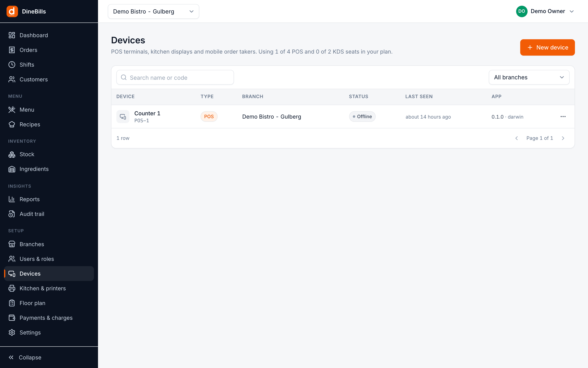
Task: Click the Collapse double-chevron icon
Action: (11, 357)
